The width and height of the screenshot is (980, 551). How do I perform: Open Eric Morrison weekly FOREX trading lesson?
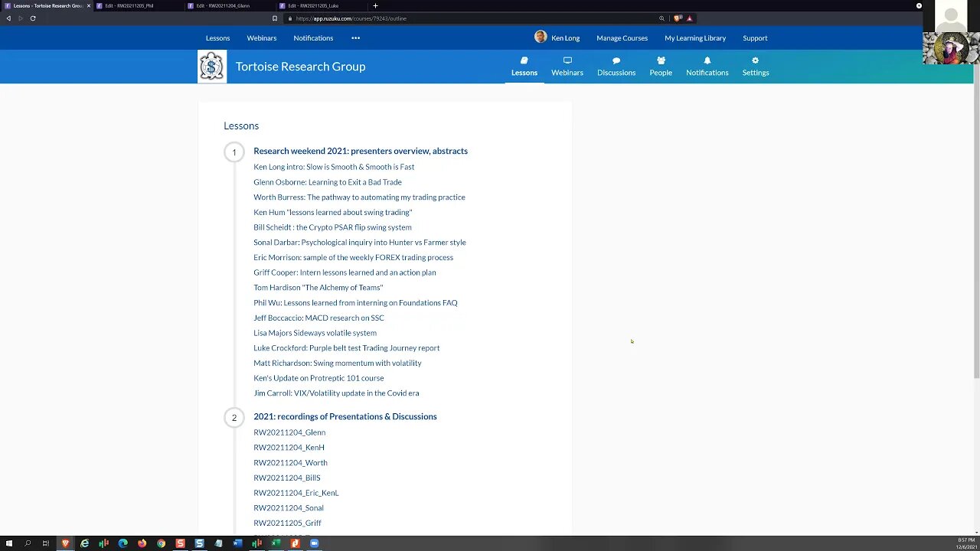pyautogui.click(x=353, y=257)
